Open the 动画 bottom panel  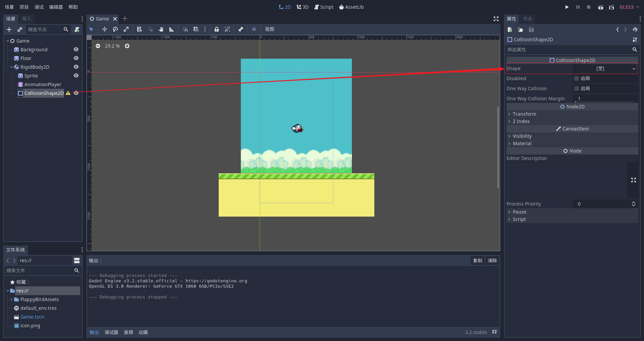pyautogui.click(x=143, y=332)
